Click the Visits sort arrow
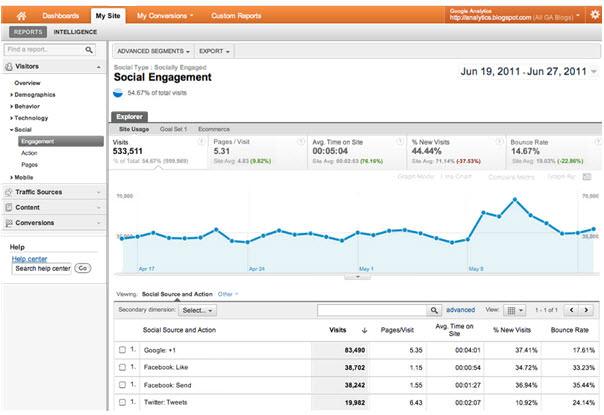 364,330
